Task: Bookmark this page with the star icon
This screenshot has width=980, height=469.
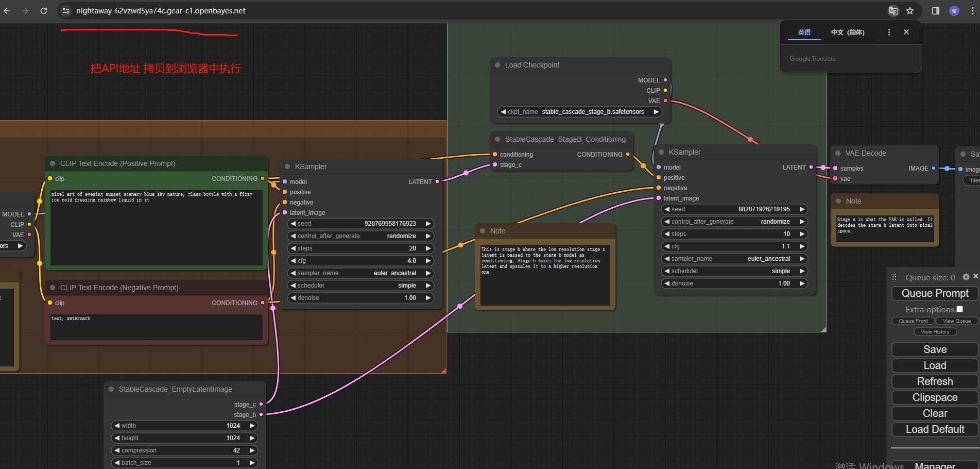Action: click(x=910, y=10)
